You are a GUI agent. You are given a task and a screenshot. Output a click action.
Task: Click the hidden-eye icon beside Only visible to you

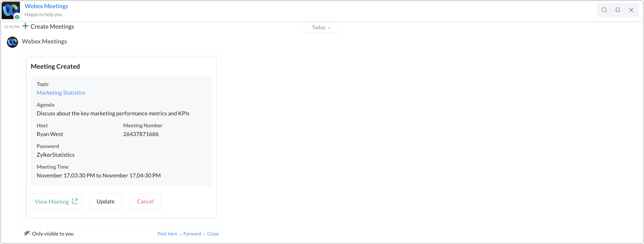click(x=27, y=233)
